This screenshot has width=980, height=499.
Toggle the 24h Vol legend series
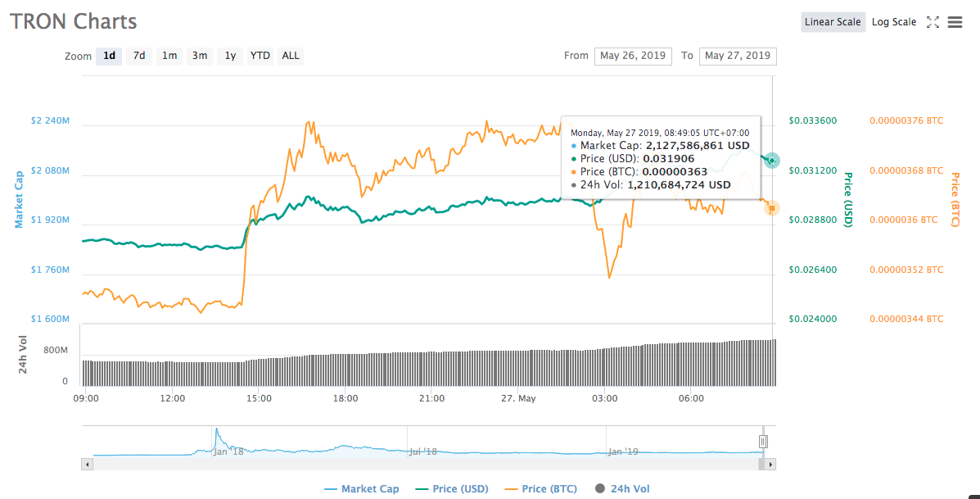pos(621,489)
